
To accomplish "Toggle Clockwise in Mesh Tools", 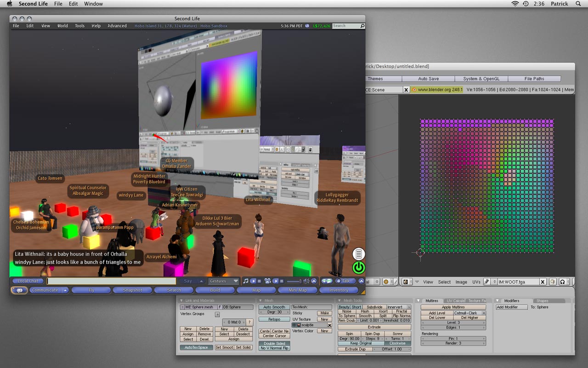I will [x=398, y=344].
